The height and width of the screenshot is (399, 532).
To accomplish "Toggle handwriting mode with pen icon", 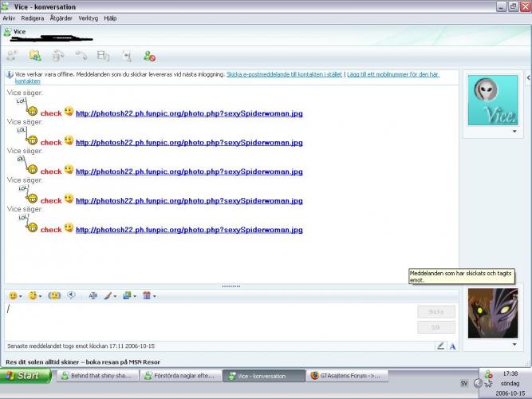I will (x=440, y=346).
